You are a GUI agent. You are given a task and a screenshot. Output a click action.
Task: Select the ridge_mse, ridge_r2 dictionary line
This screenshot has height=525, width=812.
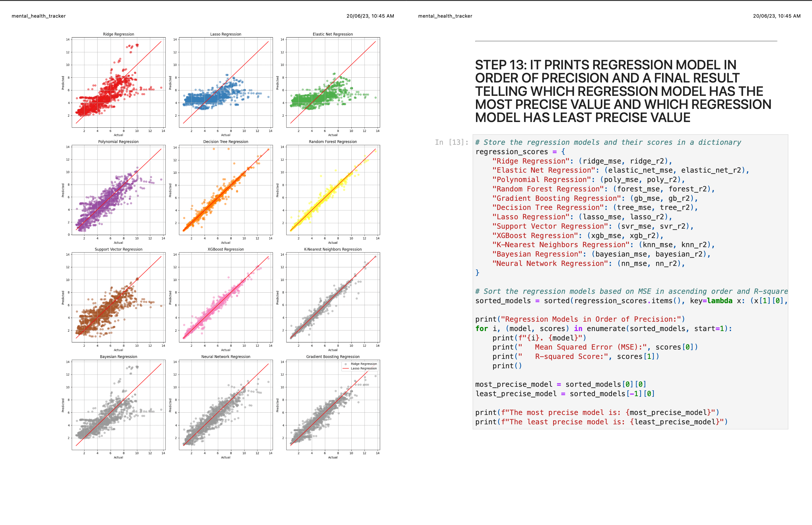pyautogui.click(x=582, y=161)
